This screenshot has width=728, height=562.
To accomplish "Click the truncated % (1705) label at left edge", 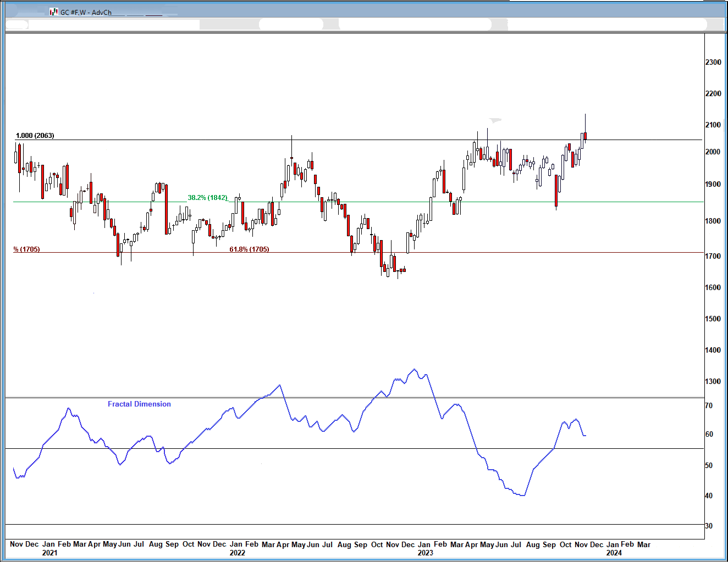I will point(27,249).
